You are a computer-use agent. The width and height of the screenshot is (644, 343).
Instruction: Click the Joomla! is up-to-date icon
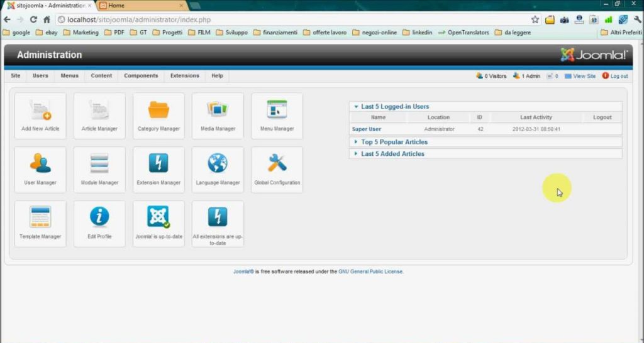pos(158,224)
